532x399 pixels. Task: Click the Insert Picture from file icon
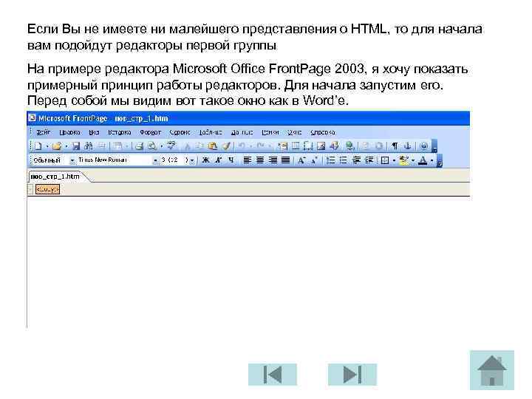321,146
